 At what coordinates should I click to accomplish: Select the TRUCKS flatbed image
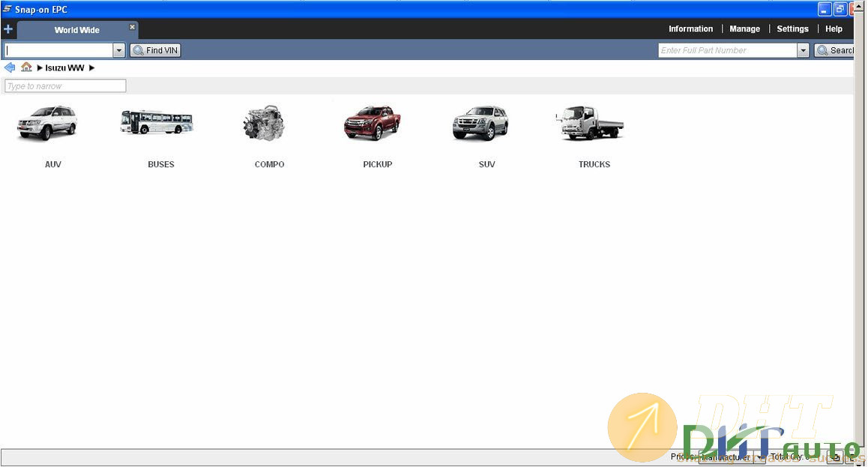590,123
